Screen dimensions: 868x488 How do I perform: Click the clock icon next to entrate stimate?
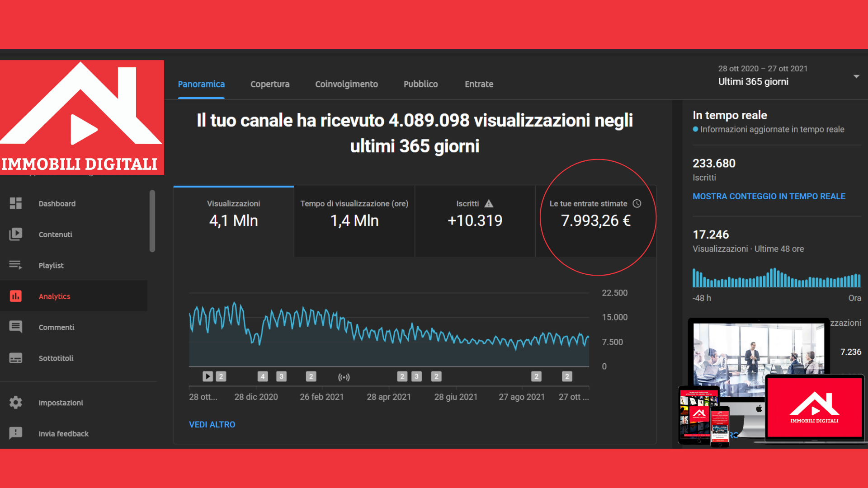tap(637, 203)
